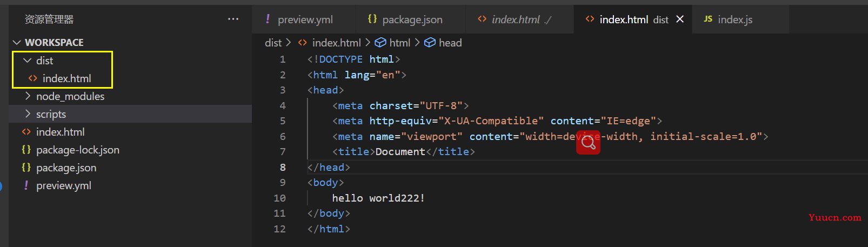Select the node_modules folder row
This screenshot has height=247, width=868.
(130, 96)
